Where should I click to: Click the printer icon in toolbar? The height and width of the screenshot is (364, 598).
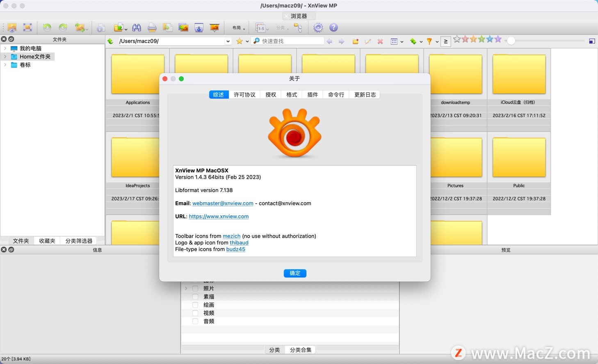(152, 27)
